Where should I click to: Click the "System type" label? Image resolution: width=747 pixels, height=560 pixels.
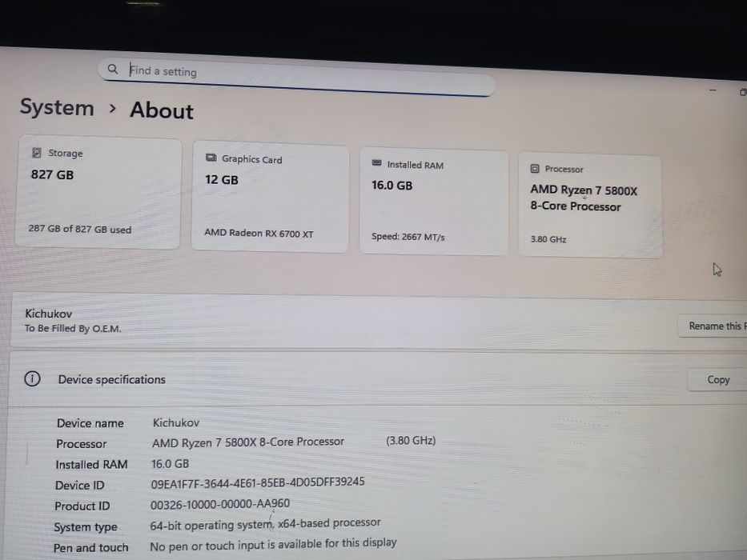86,527
